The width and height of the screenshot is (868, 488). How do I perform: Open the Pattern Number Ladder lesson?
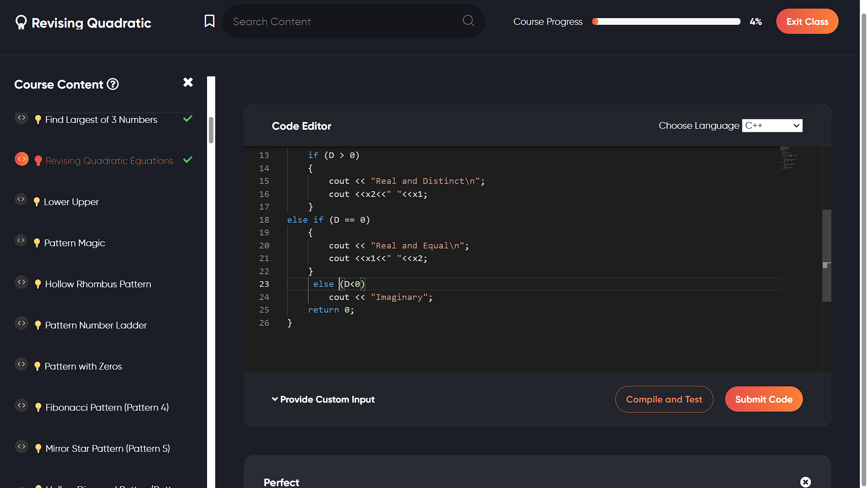pyautogui.click(x=96, y=325)
